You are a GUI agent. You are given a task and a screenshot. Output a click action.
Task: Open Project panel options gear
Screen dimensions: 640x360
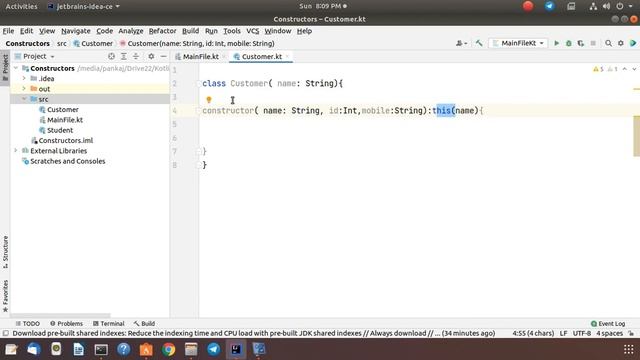click(151, 56)
